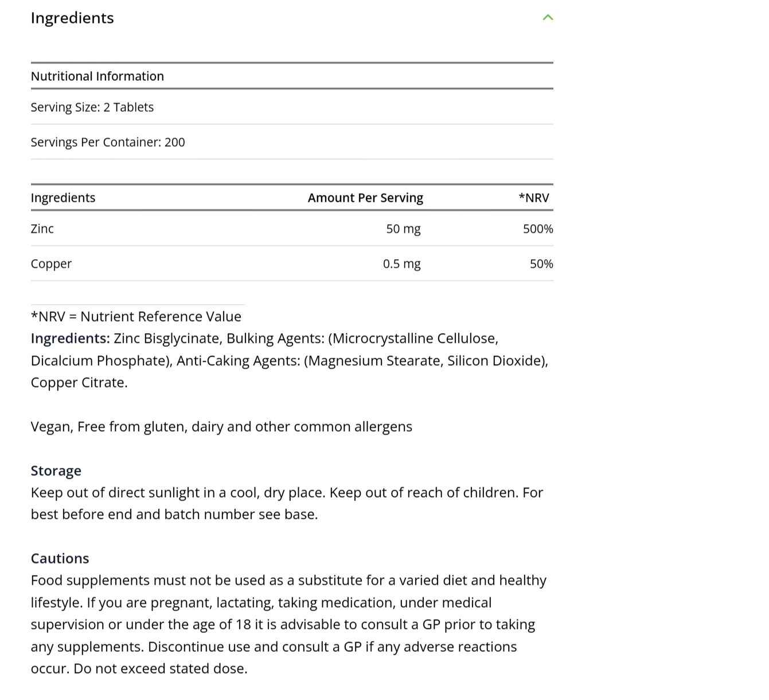Select the vegan and allergen-free statement
This screenshot has width=769, height=700.
click(x=221, y=427)
